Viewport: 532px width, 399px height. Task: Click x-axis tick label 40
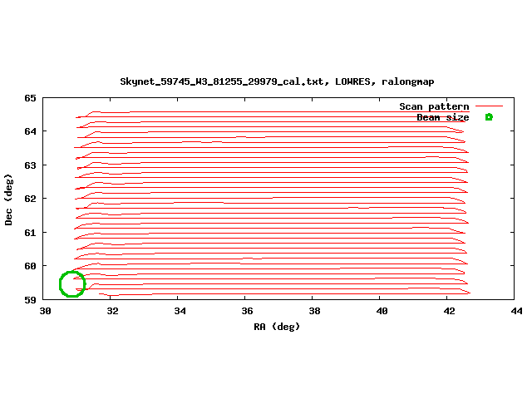coord(382,311)
